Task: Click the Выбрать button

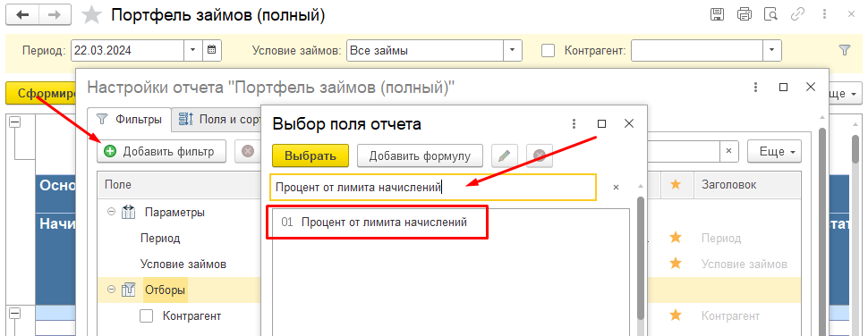Action: [x=310, y=155]
